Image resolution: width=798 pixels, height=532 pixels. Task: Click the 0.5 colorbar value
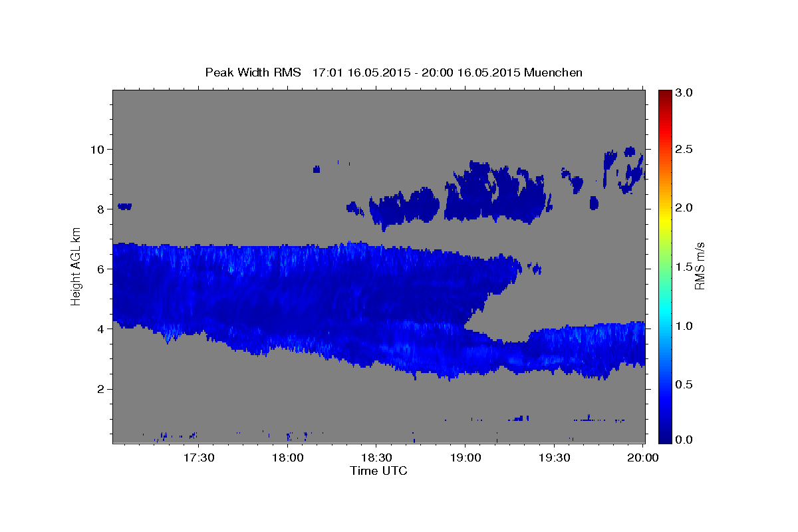coord(685,384)
